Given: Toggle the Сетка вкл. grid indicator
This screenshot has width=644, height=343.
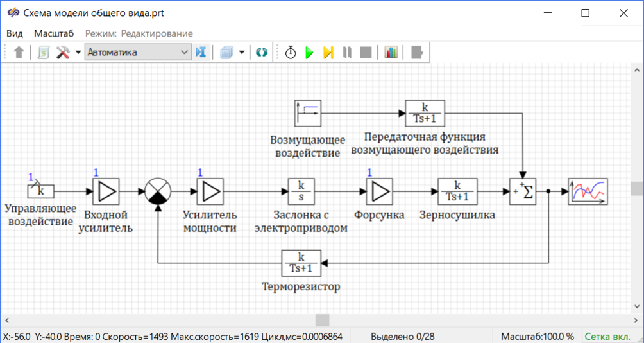Looking at the screenshot, I should pos(611,337).
